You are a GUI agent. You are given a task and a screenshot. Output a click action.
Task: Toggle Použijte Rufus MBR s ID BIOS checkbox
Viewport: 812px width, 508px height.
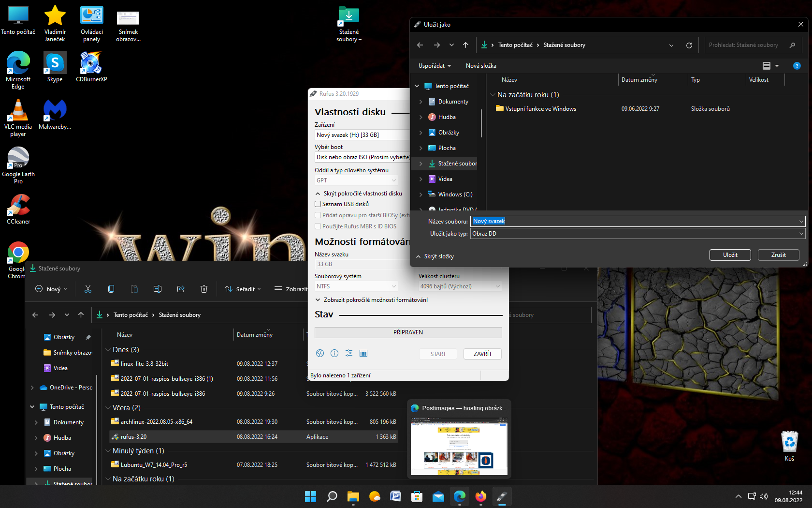pos(318,226)
